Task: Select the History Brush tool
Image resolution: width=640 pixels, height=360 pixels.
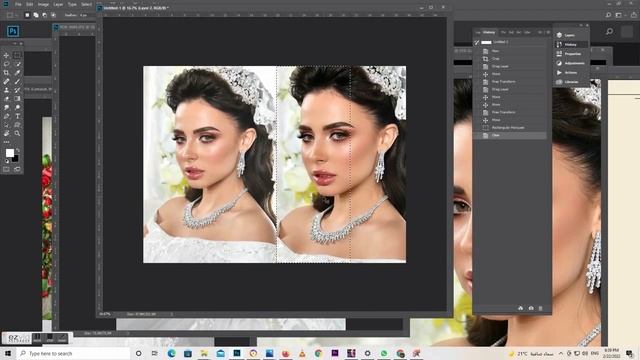Action: (x=17, y=90)
